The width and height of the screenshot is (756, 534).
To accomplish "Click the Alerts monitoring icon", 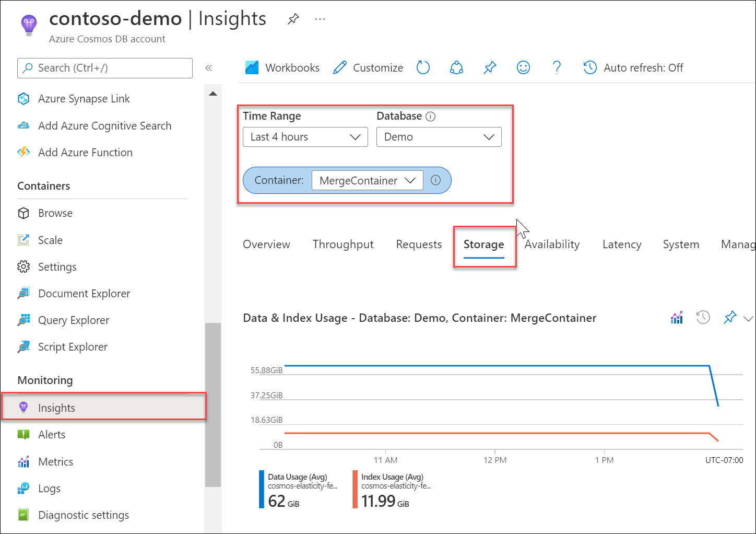I will (23, 434).
